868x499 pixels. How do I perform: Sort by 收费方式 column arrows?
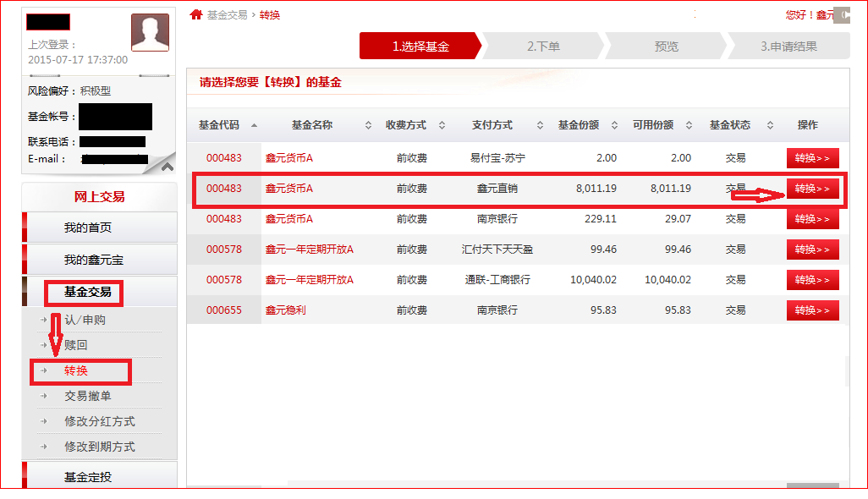[x=442, y=125]
